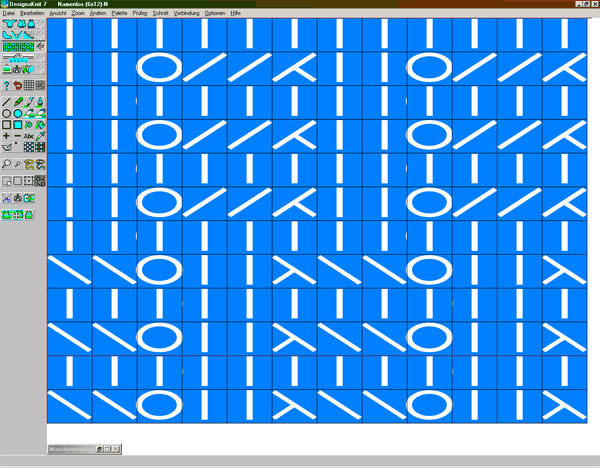Open the Schnitt menu
Image resolution: width=600 pixels, height=468 pixels.
tap(160, 13)
